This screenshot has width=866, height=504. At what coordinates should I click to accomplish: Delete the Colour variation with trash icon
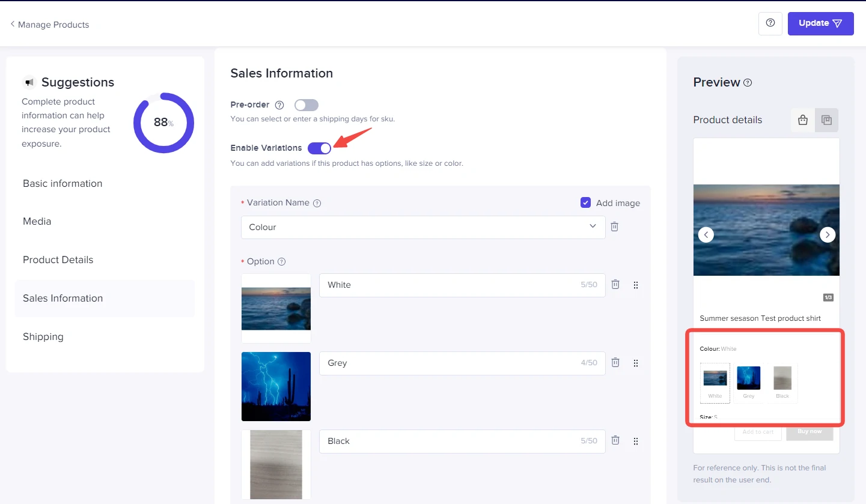(614, 226)
